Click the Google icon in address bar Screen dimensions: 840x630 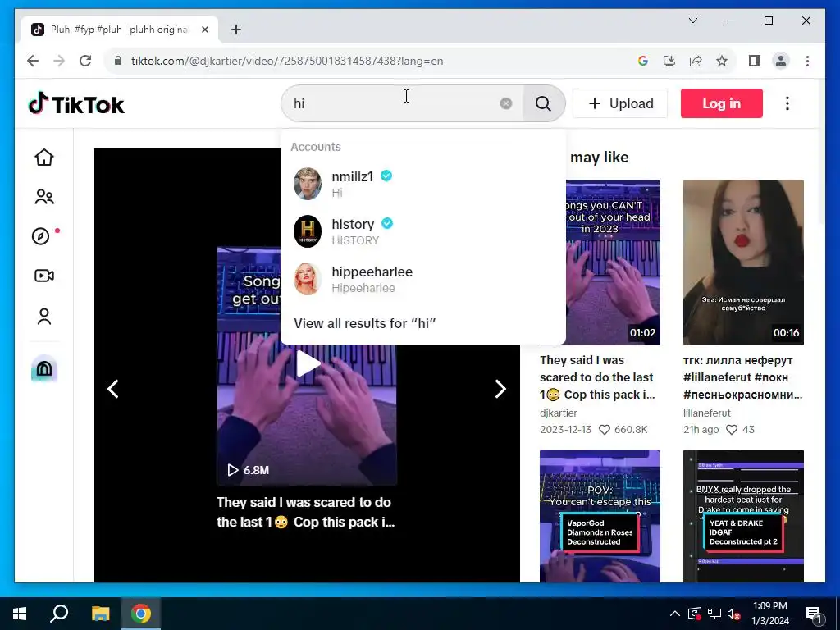click(x=643, y=61)
